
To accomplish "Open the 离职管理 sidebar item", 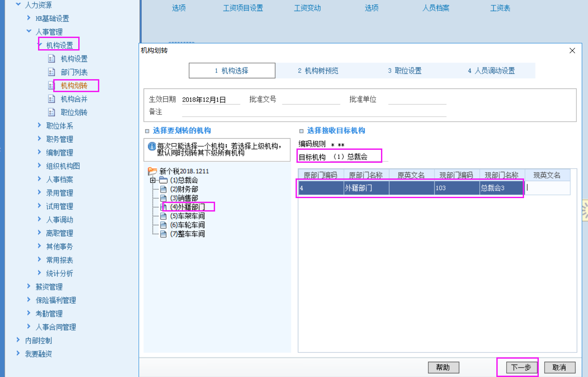I will pos(60,233).
